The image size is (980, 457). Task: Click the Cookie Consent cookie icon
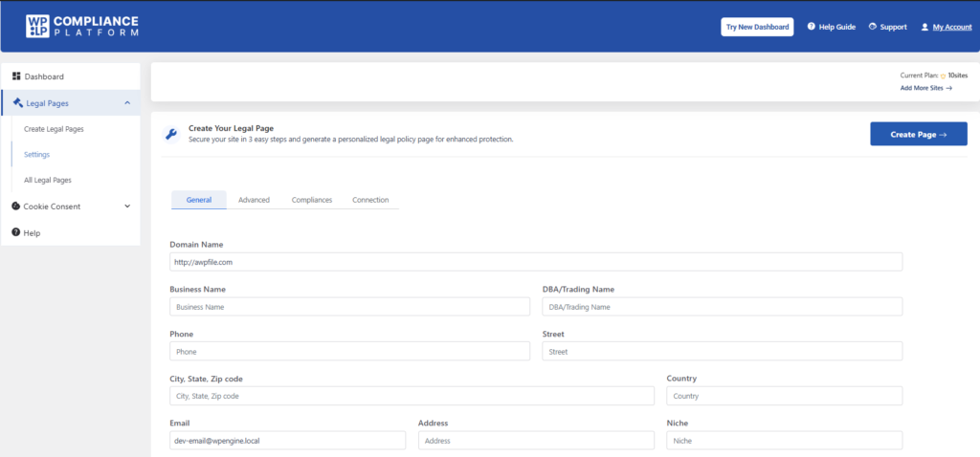click(x=15, y=206)
